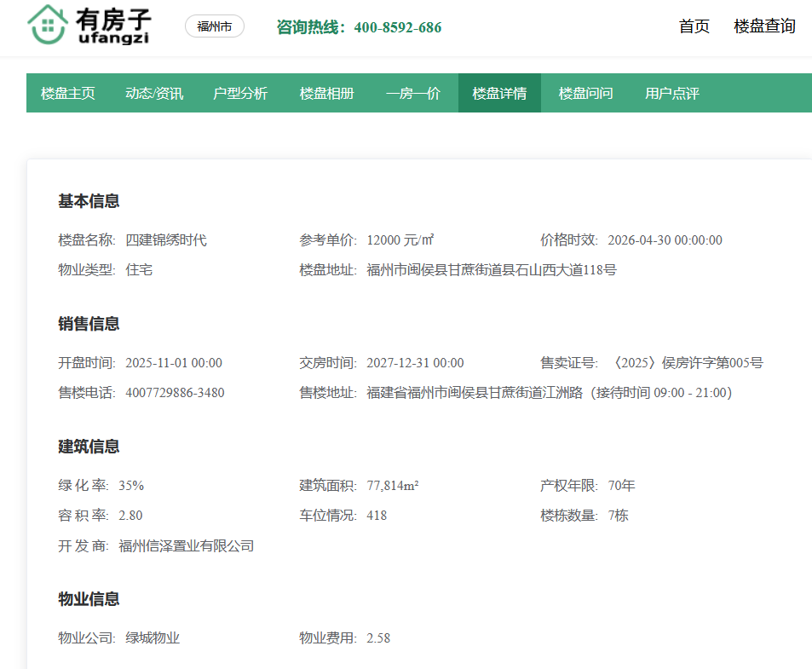The height and width of the screenshot is (669, 812).
Task: Click the developer name 福州信泽置业有限公司
Action: (187, 546)
